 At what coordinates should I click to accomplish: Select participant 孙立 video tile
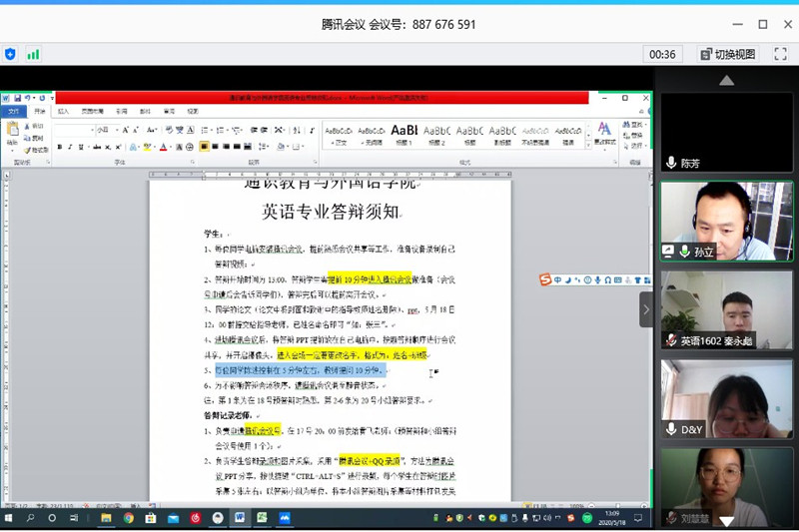[x=727, y=221]
